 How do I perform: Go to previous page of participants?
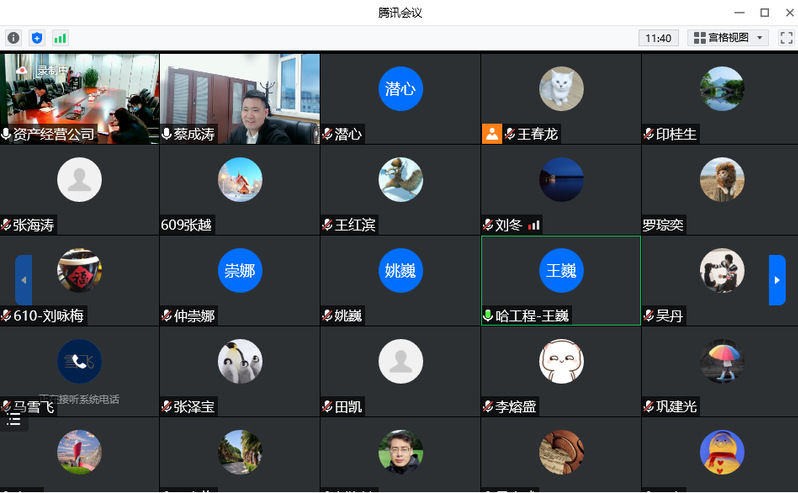click(23, 280)
